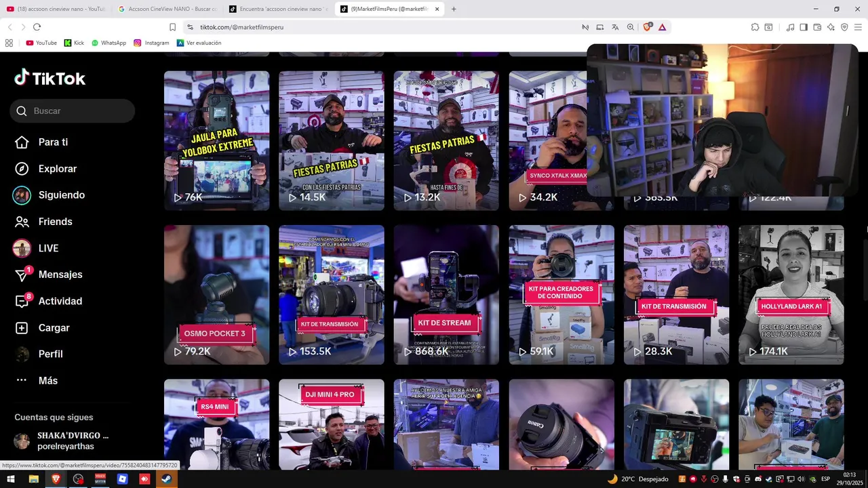Switch the ESP input language
868x488 pixels.
pos(825,479)
